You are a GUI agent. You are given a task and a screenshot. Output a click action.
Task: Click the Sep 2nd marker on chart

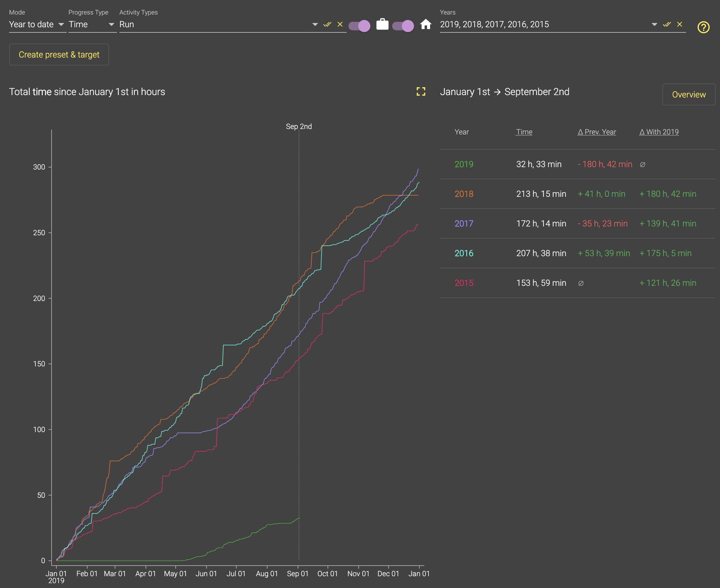coord(299,127)
